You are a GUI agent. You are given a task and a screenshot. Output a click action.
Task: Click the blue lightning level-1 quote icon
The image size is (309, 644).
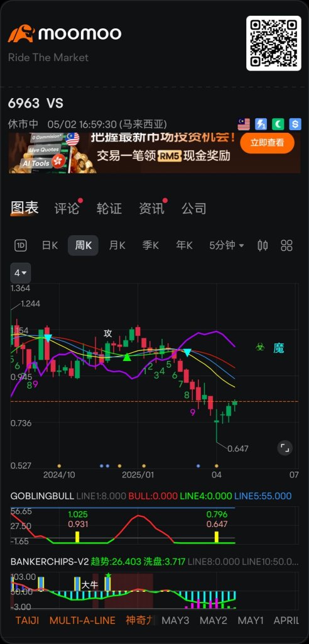pyautogui.click(x=261, y=124)
